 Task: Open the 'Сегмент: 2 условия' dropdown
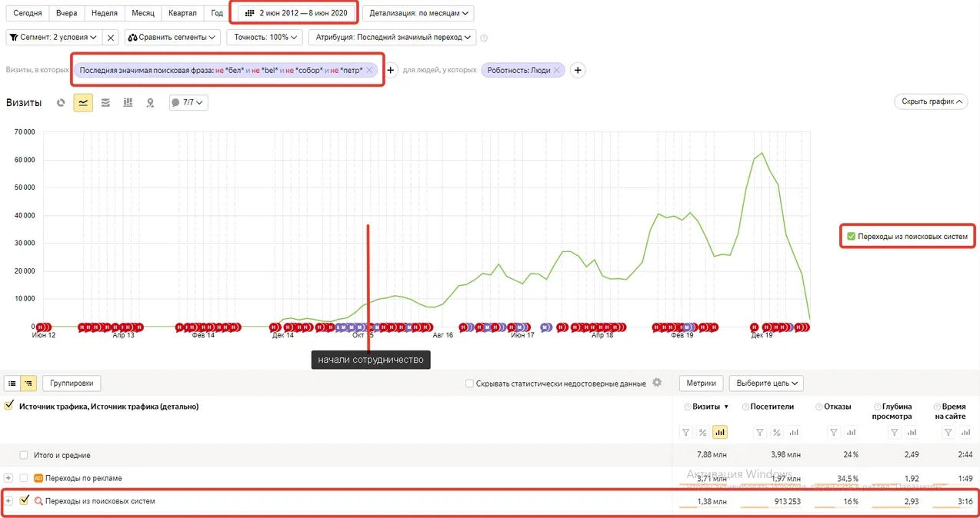(54, 37)
